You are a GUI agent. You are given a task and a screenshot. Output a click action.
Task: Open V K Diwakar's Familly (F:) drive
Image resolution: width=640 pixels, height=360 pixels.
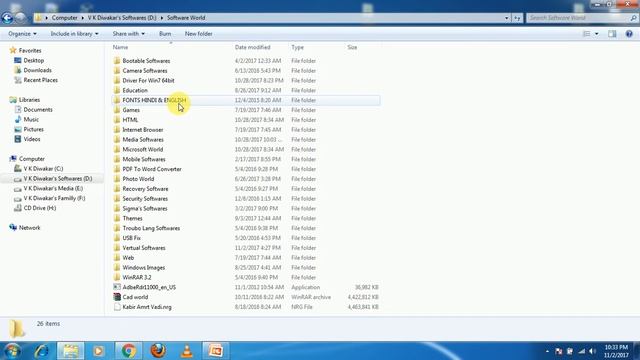tap(54, 198)
